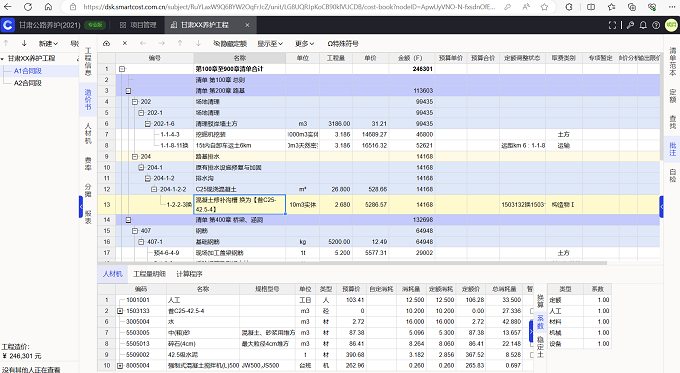This screenshot has height=373, width=680.
Task: Click the 名称 column header
Action: tap(239, 58)
